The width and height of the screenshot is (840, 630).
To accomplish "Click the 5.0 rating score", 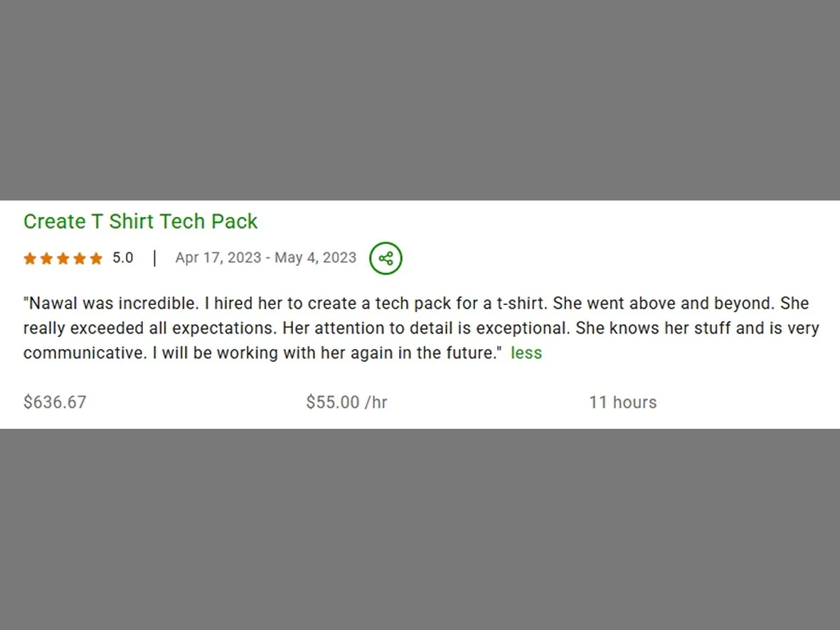I will pyautogui.click(x=122, y=257).
